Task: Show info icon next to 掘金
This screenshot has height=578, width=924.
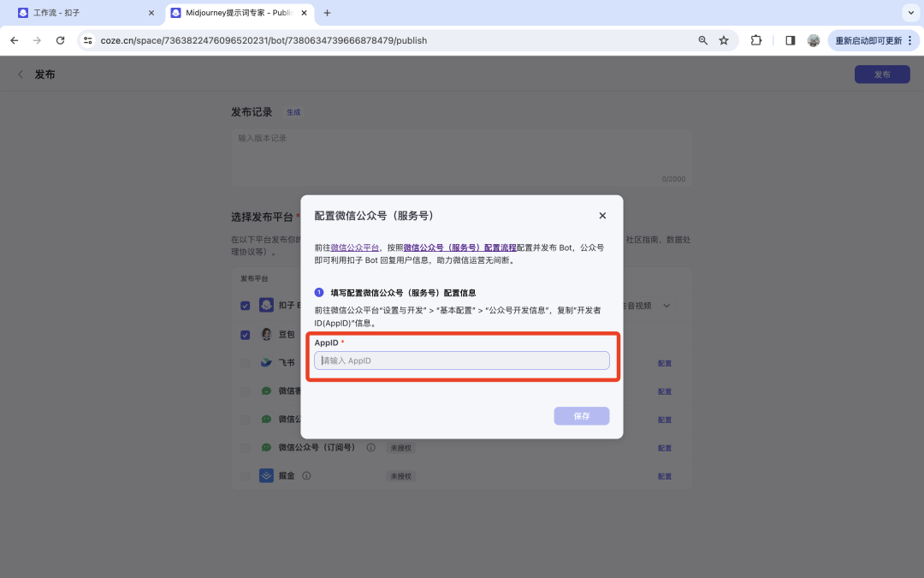Action: pyautogui.click(x=306, y=475)
